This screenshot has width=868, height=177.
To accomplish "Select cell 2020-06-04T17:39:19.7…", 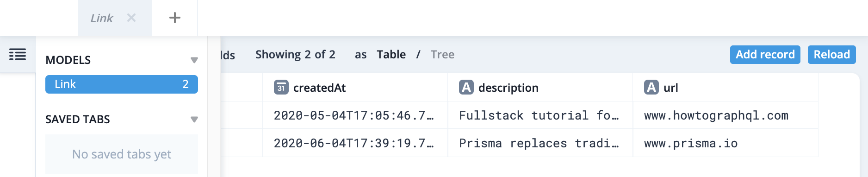I will (x=355, y=143).
